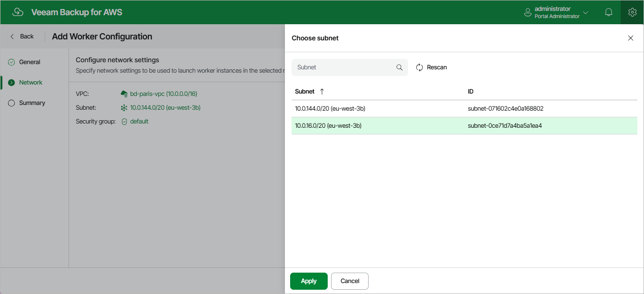This screenshot has width=644, height=294.
Task: Select the 10.0.144.0/20 (eu-west-3b) row
Action: click(464, 109)
